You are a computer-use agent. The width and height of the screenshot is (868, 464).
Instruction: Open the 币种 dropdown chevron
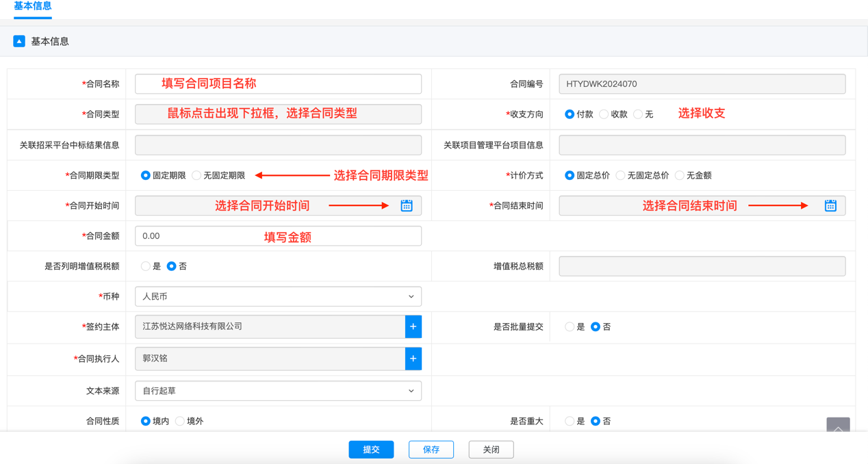411,296
